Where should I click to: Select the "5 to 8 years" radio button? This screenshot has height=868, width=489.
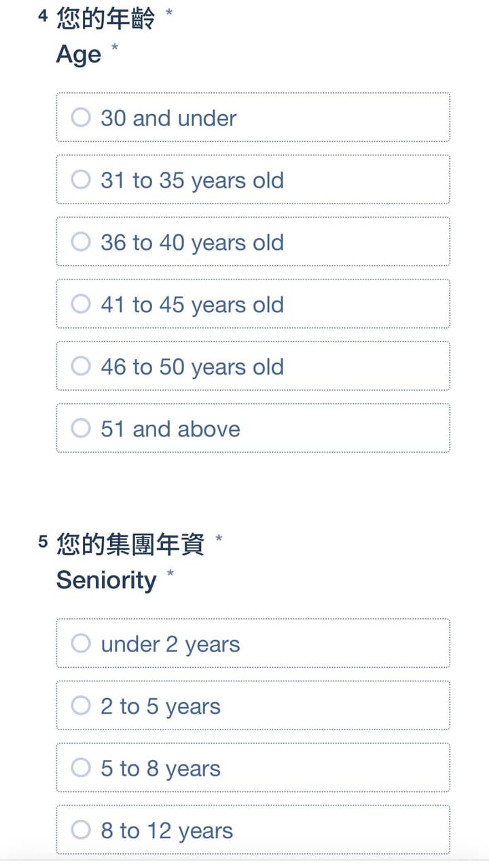81,768
